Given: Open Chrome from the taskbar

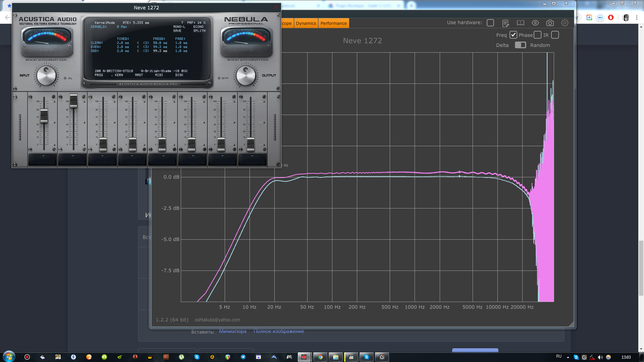Looking at the screenshot, I should click(320, 357).
